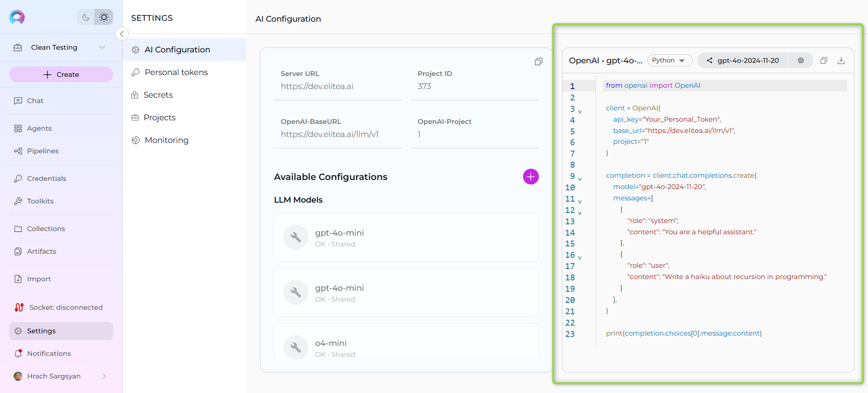The image size is (868, 393).
Task: Click the api_key line in code
Action: 667,119
